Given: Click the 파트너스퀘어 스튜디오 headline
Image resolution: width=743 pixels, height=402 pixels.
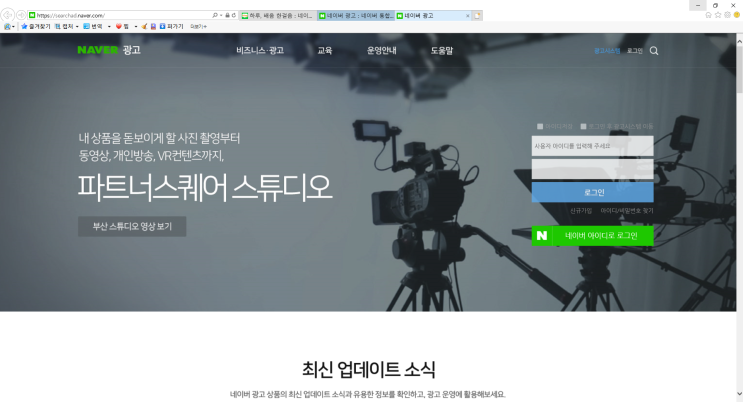Looking at the screenshot, I should (x=205, y=187).
